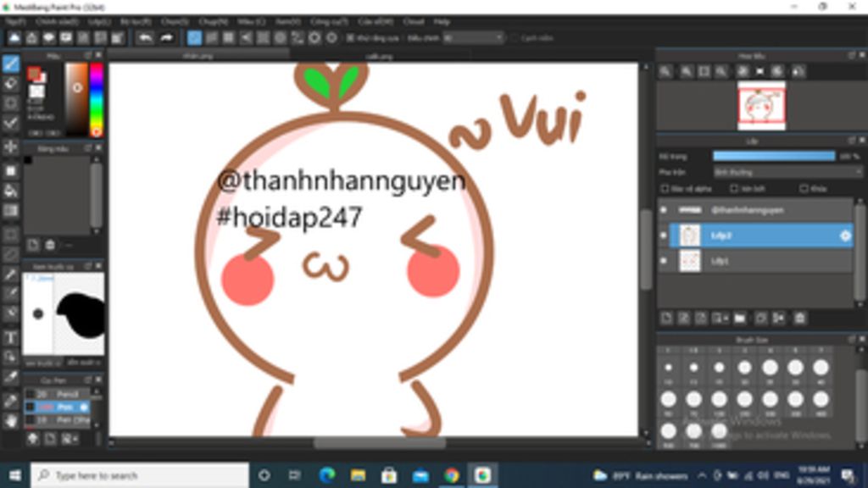Image resolution: width=868 pixels, height=488 pixels.
Task: Add a new layer in layer panel
Action: (666, 319)
